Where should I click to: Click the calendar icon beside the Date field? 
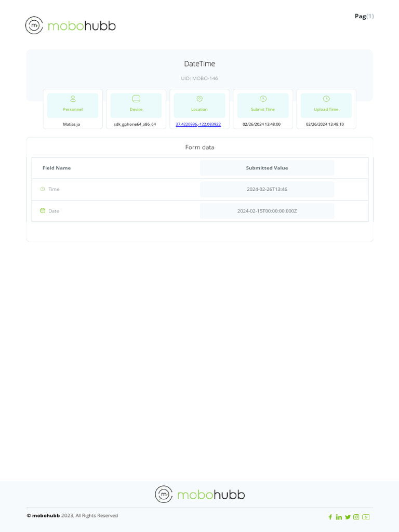coord(43,211)
